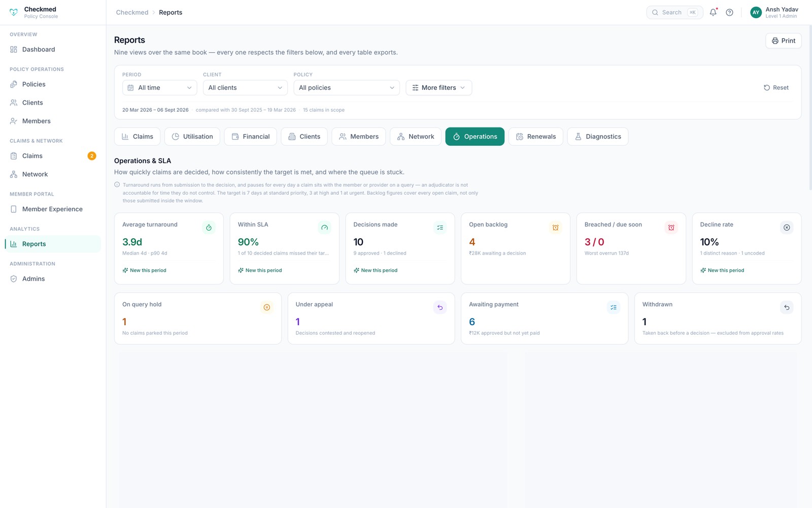This screenshot has height=508, width=812.
Task: Focus the Search field in header
Action: (674, 12)
